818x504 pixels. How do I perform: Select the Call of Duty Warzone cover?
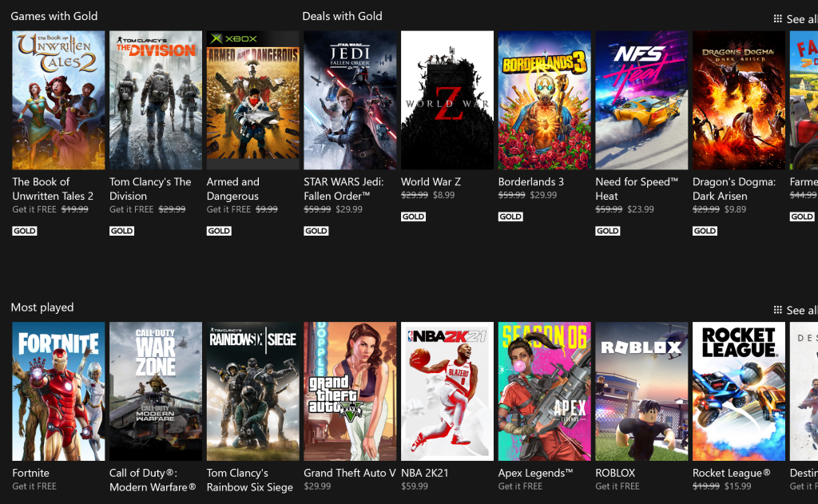[155, 391]
